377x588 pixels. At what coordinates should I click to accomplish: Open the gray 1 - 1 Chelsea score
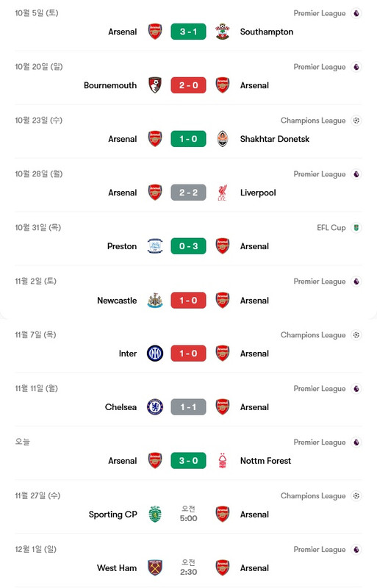(x=188, y=407)
